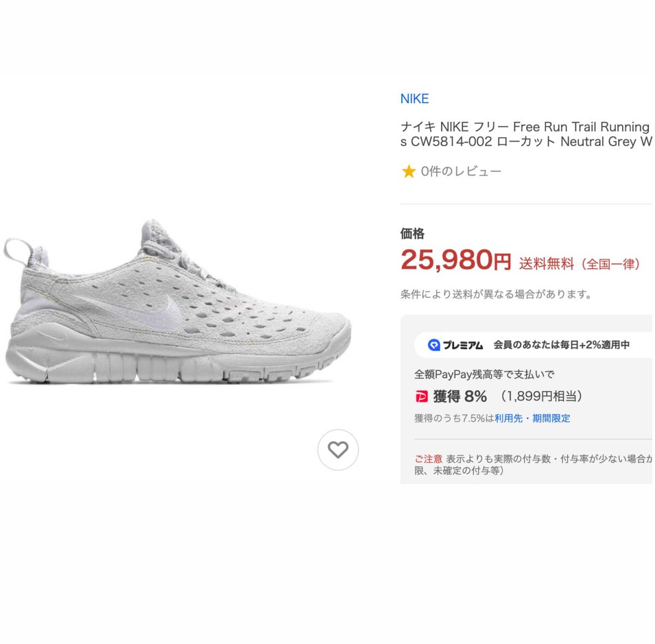This screenshot has width=655, height=644.
Task: Click the 価格 price heading
Action: tap(413, 234)
